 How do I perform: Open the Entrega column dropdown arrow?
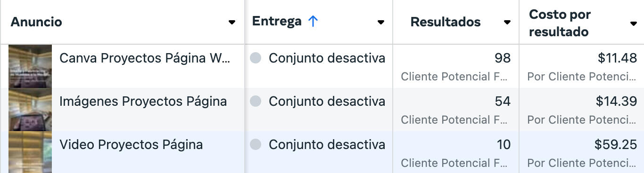381,22
